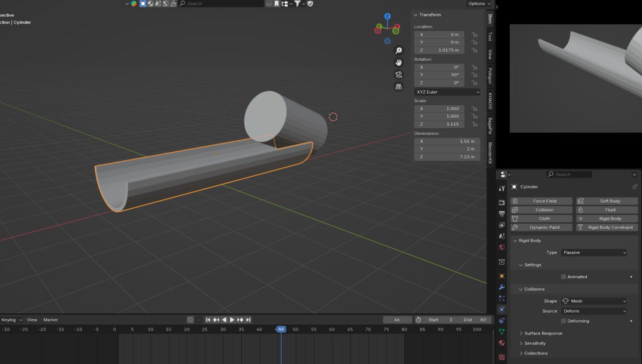Open the rigid body Type Passive dropdown

coord(594,253)
